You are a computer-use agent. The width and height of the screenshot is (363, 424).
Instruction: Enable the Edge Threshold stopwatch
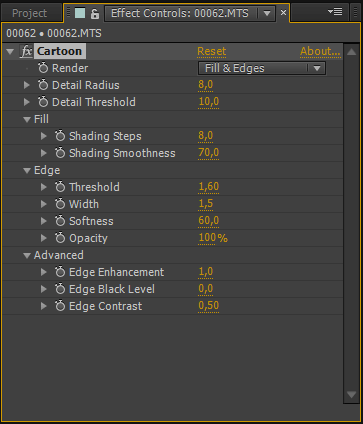60,187
